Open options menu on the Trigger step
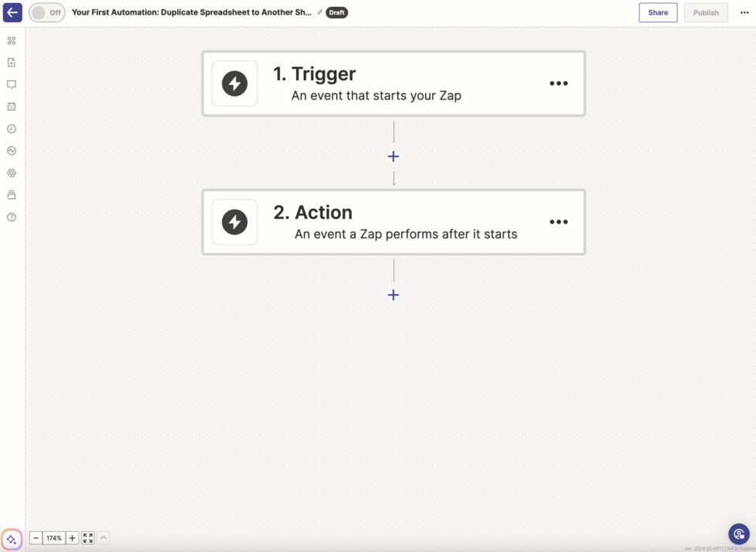This screenshot has width=756, height=552. pyautogui.click(x=559, y=83)
